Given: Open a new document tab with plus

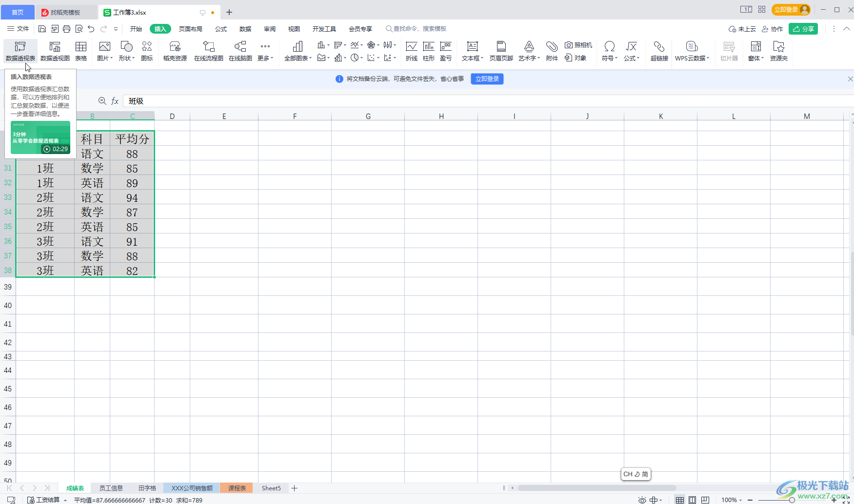Looking at the screenshot, I should [x=229, y=12].
